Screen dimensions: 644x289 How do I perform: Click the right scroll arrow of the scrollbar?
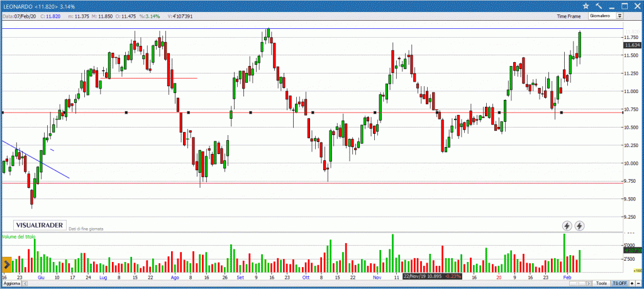[x=589, y=283]
